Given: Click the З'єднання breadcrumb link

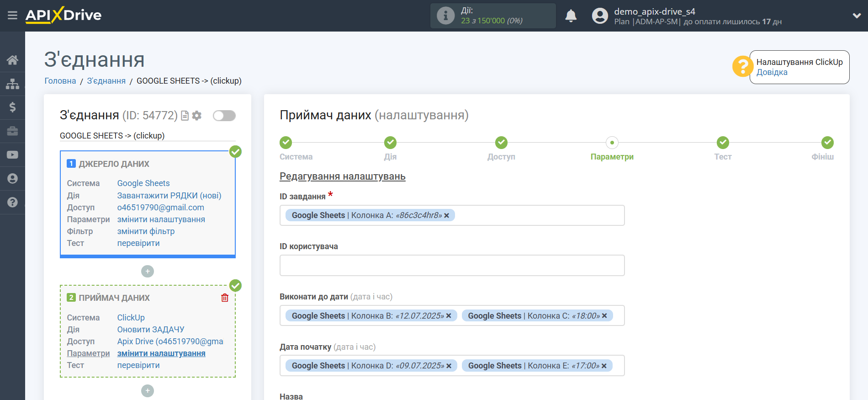Looking at the screenshot, I should click(106, 81).
